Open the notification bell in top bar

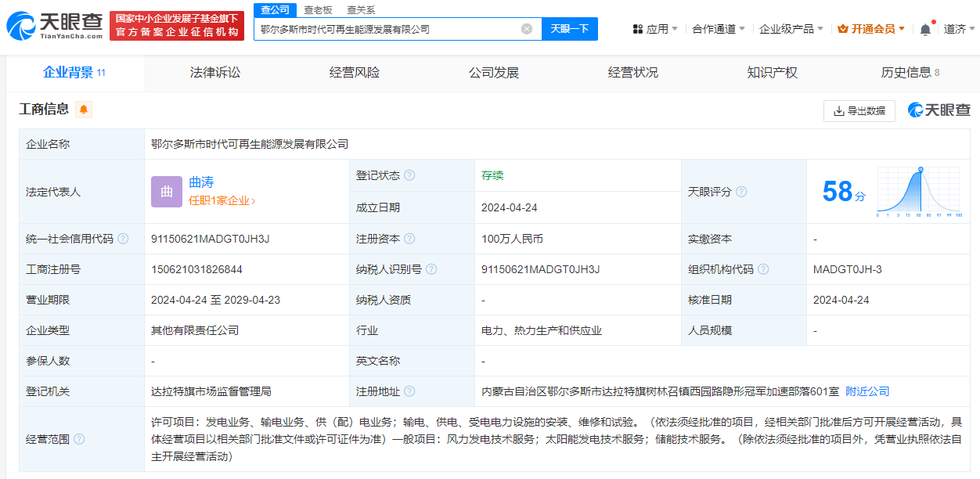click(x=925, y=29)
